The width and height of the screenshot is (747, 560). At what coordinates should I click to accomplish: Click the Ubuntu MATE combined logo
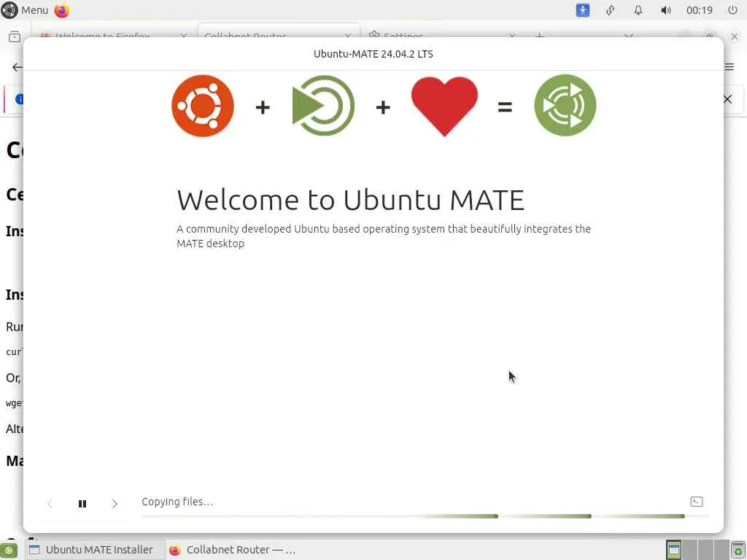pyautogui.click(x=565, y=105)
